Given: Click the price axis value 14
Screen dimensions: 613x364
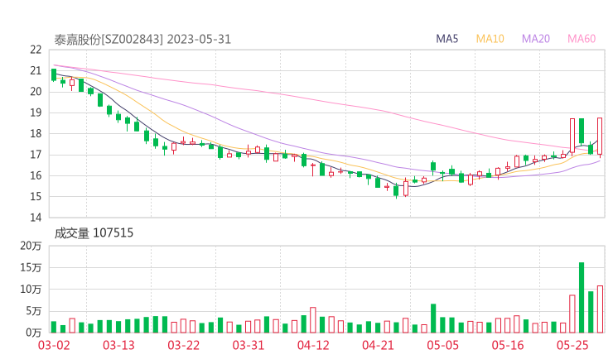Looking at the screenshot, I should click(36, 218).
